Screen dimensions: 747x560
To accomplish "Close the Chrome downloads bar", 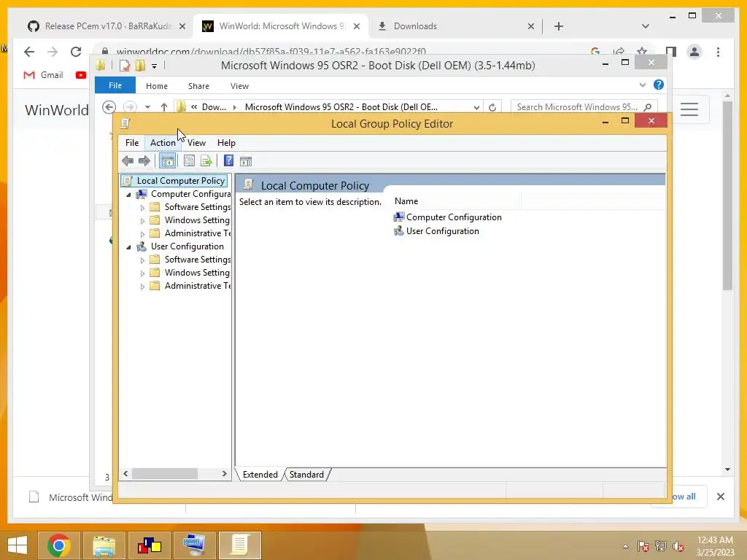I will pos(721,497).
